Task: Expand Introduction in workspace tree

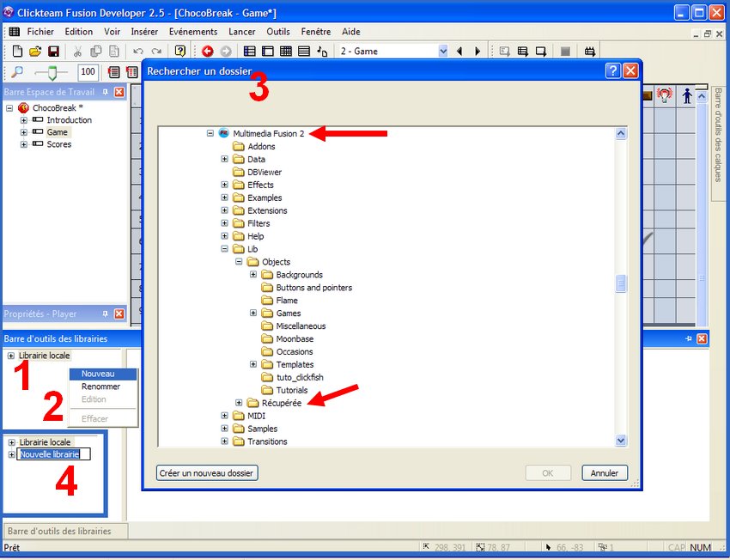Action: [24, 120]
